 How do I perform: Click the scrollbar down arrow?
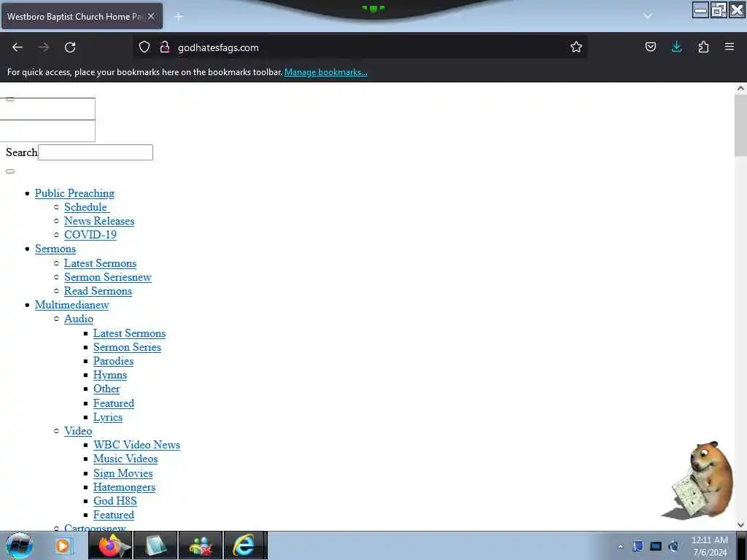click(740, 525)
